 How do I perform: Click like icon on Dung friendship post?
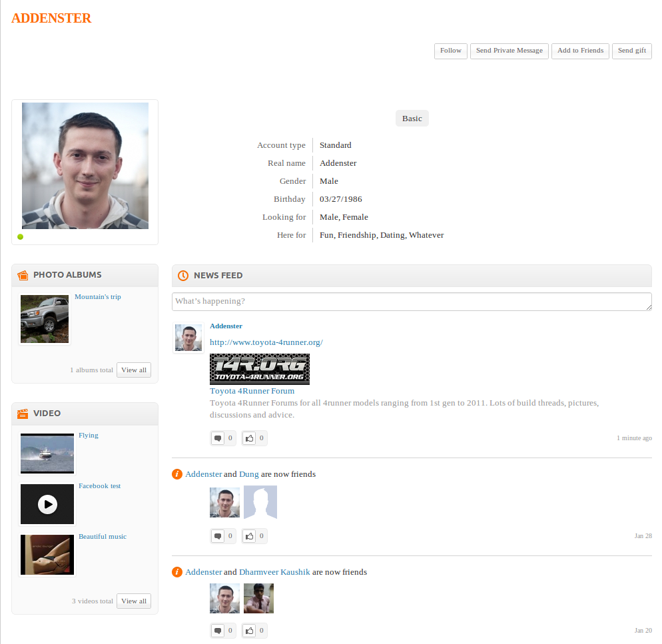coord(250,536)
